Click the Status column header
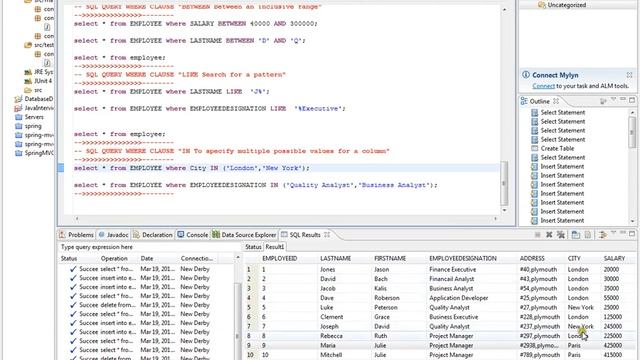This screenshot has height=360, width=640. [x=69, y=258]
